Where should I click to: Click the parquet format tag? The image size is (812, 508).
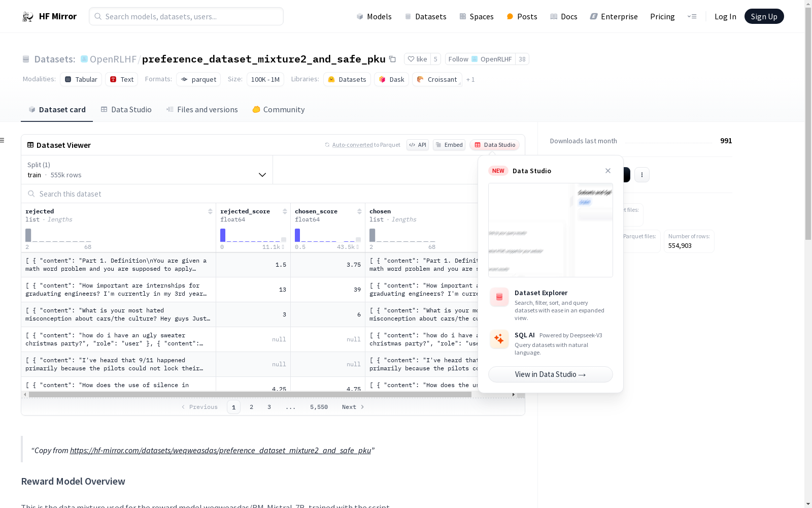click(x=198, y=79)
